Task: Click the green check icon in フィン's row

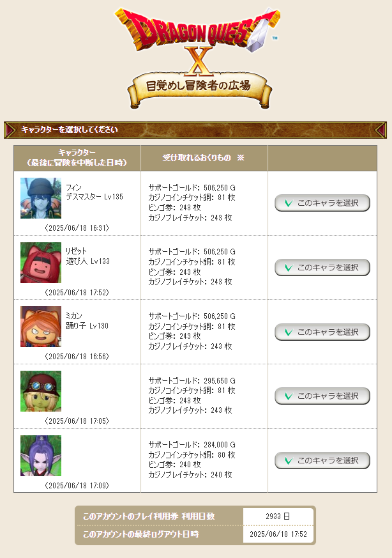Action: 289,203
